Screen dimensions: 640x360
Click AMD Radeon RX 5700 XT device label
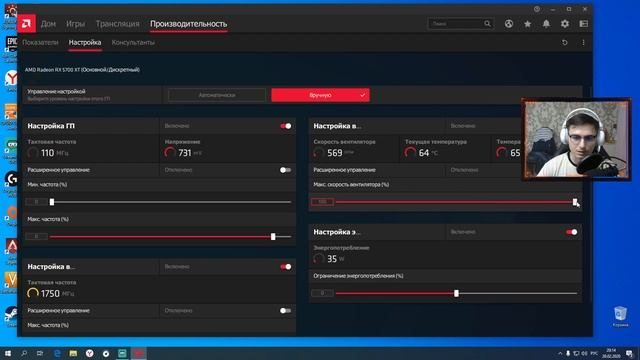82,70
